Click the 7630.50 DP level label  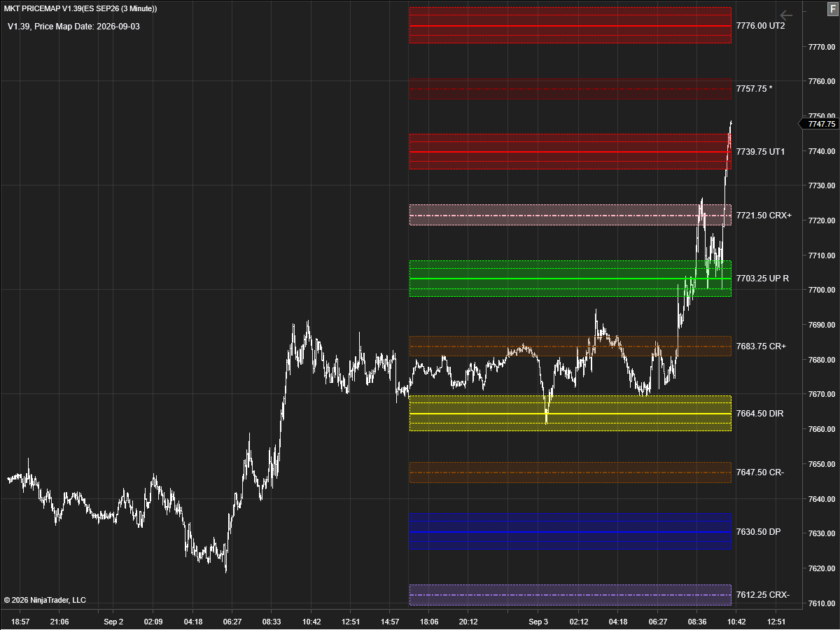point(758,532)
